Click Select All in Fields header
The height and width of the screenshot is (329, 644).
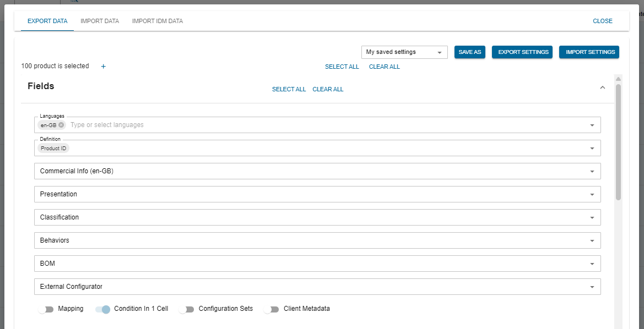tap(289, 89)
